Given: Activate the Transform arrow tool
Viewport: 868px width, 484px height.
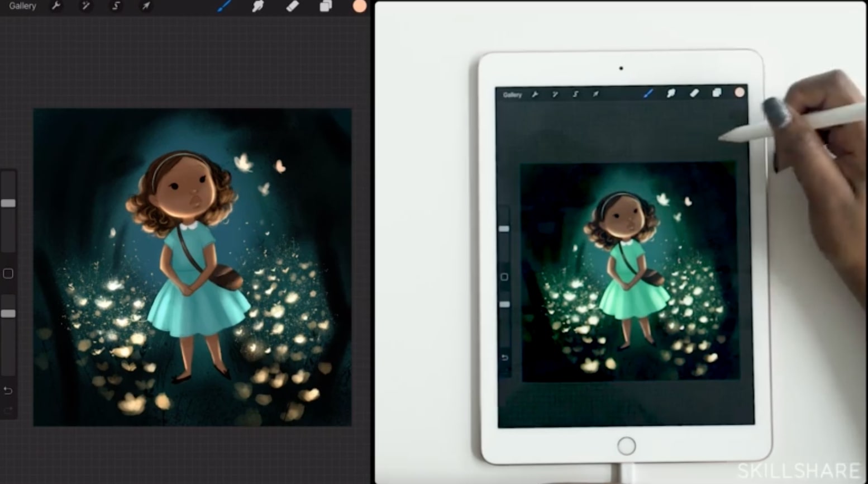Looking at the screenshot, I should [145, 6].
